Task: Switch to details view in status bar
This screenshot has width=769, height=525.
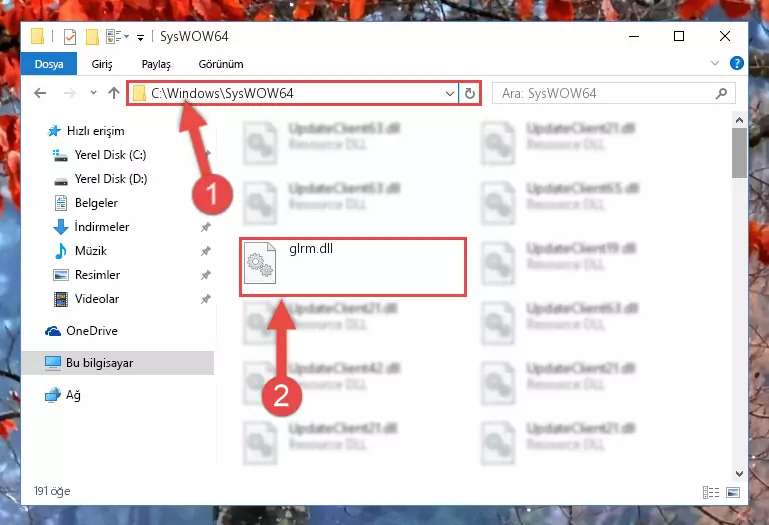Action: coord(711,492)
